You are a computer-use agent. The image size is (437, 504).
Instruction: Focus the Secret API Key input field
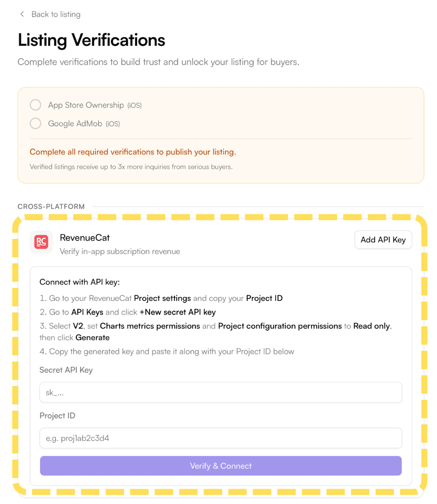[x=221, y=392]
